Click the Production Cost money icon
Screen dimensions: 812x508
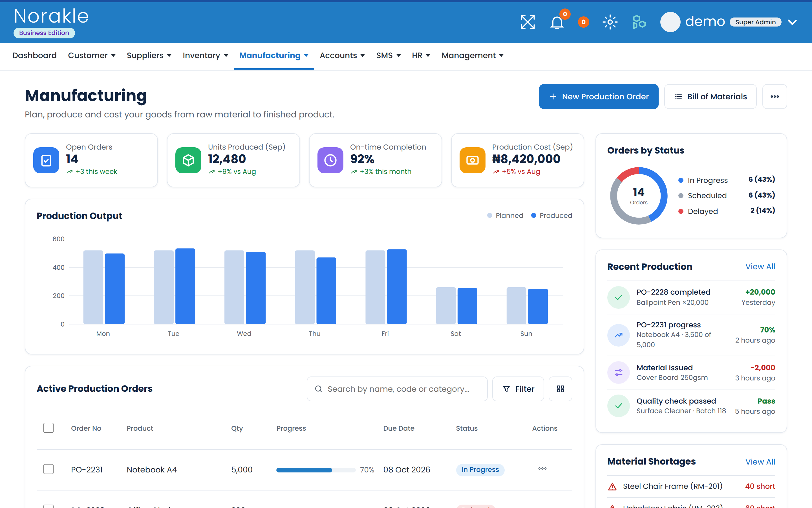pos(473,160)
